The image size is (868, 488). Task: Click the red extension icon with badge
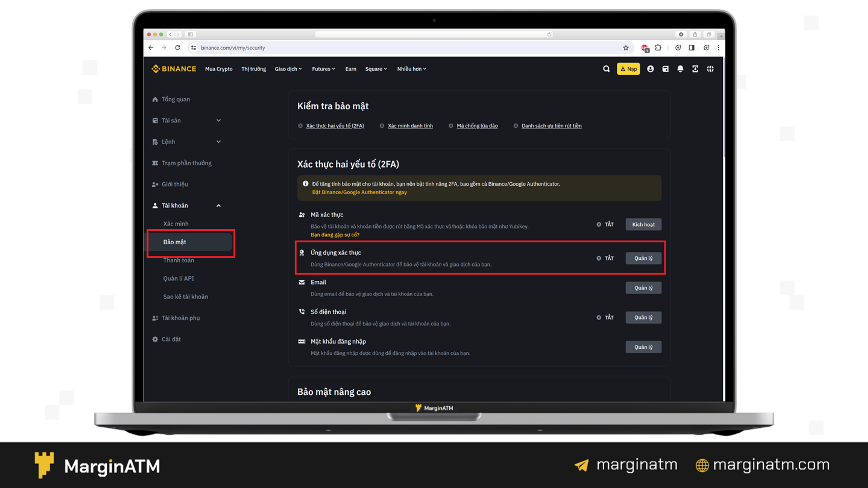click(x=645, y=48)
